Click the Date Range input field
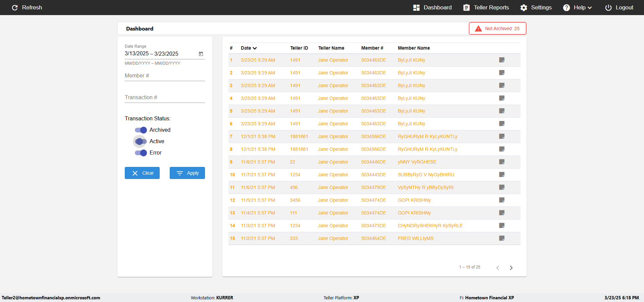The height and width of the screenshot is (302, 644). [x=161, y=54]
